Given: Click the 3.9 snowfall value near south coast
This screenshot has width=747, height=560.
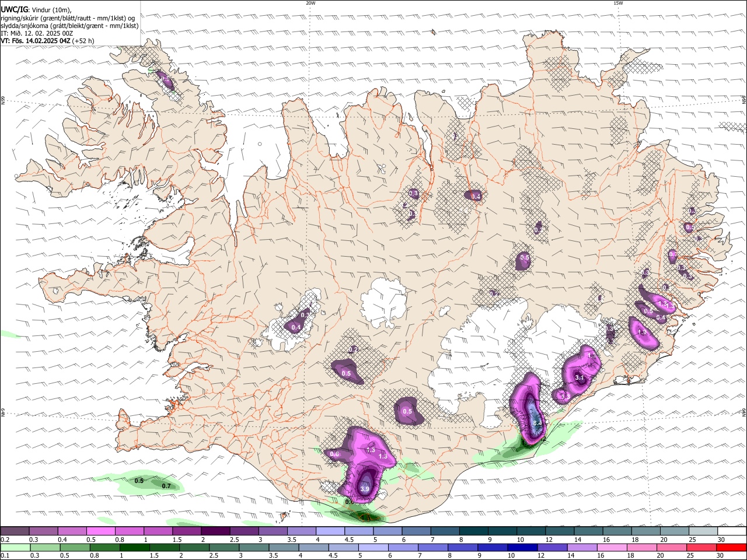Looking at the screenshot, I should [365, 489].
